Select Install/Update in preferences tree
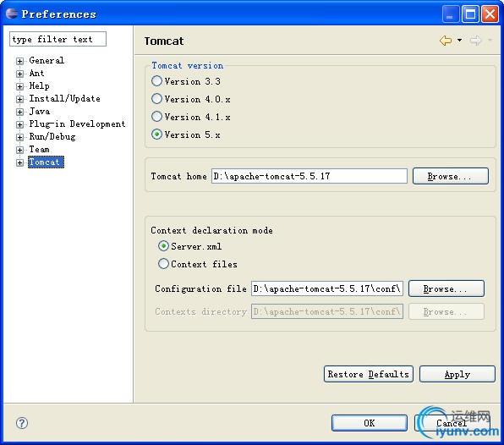 pos(64,99)
